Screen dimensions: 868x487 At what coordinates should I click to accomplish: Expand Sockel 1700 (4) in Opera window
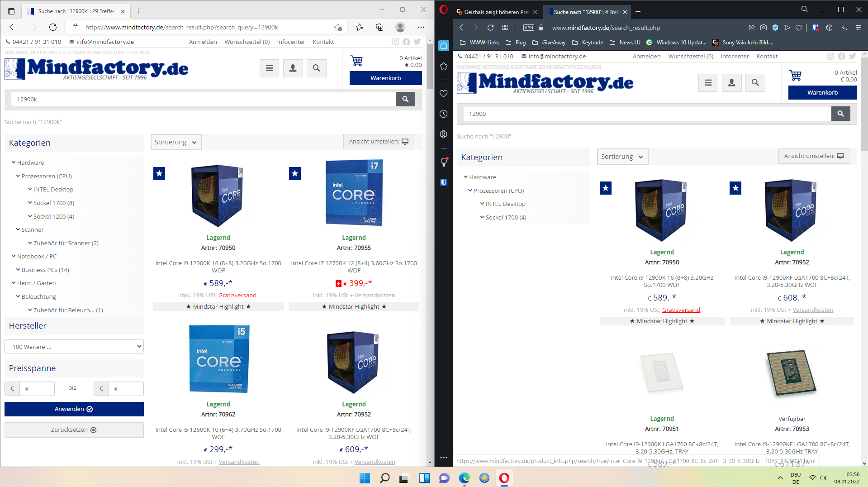pos(503,217)
